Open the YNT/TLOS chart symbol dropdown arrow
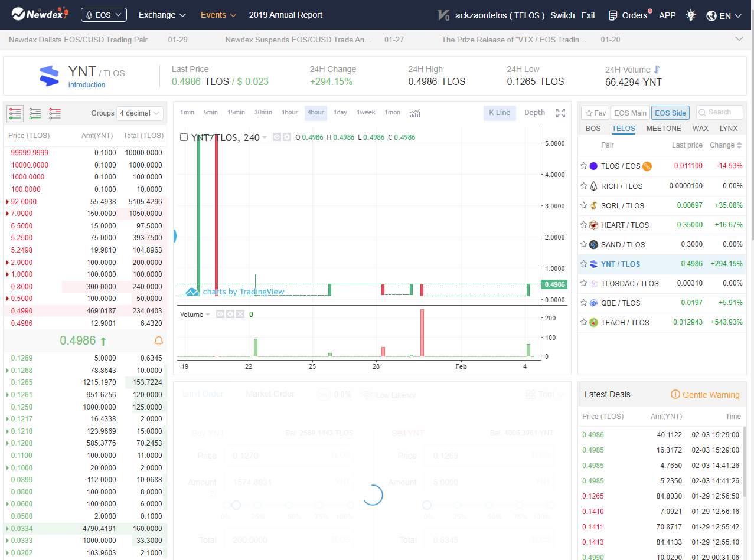The image size is (754, 560). (x=265, y=137)
